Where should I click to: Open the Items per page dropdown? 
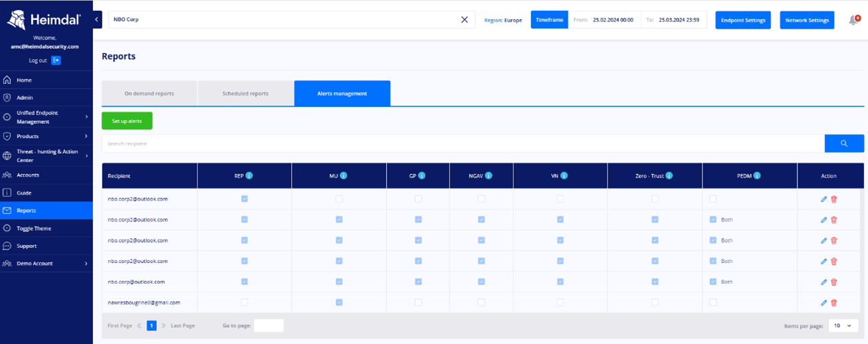[843, 326]
